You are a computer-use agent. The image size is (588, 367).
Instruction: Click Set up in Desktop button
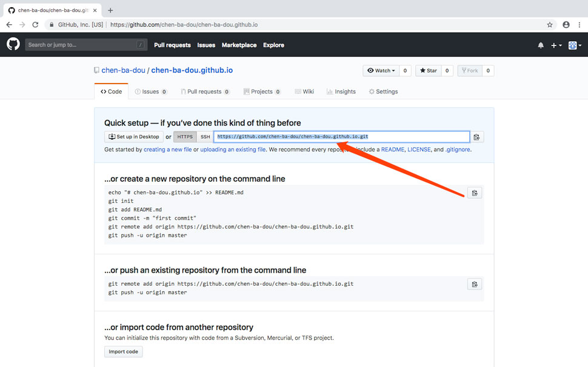(134, 137)
